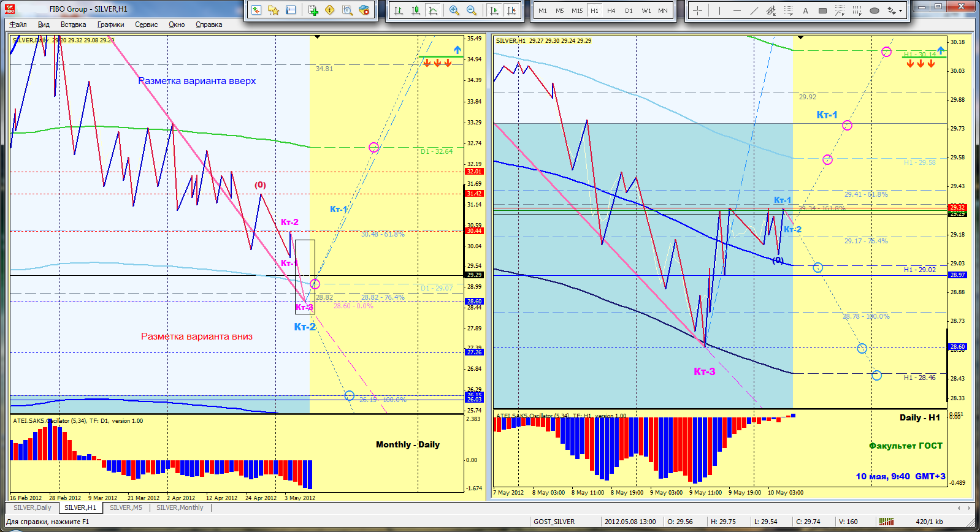This screenshot has width=980, height=532.
Task: Set timeframe to MN
Action: click(x=663, y=10)
